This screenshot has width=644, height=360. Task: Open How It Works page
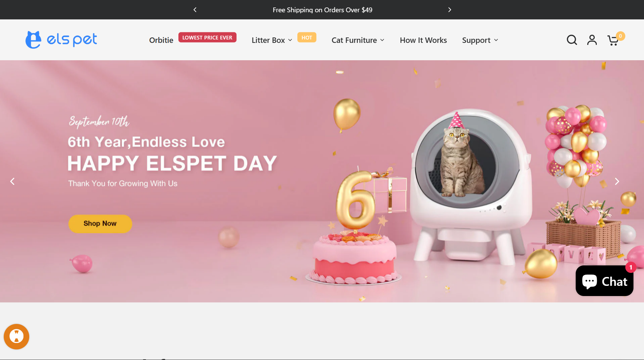[423, 40]
